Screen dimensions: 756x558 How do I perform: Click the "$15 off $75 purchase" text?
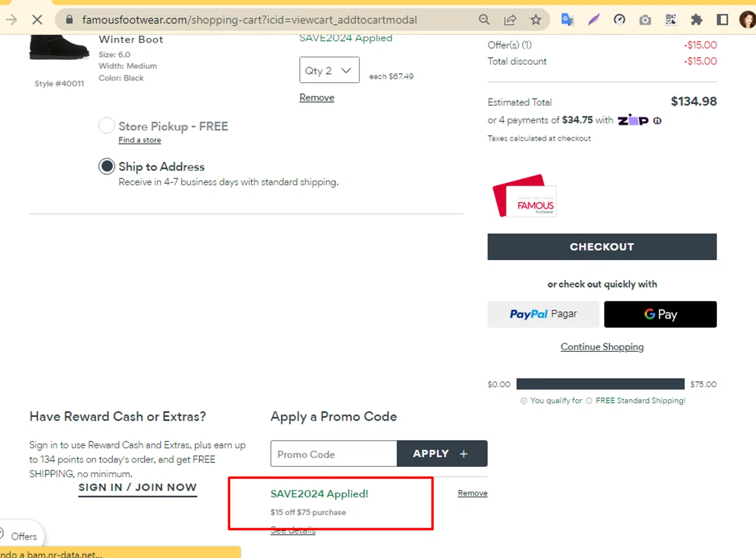tap(308, 512)
